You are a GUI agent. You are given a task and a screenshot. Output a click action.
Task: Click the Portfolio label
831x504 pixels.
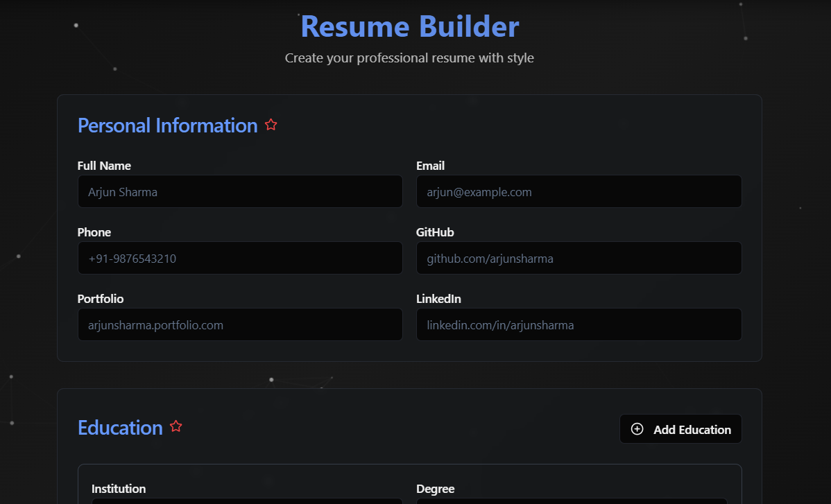click(101, 299)
